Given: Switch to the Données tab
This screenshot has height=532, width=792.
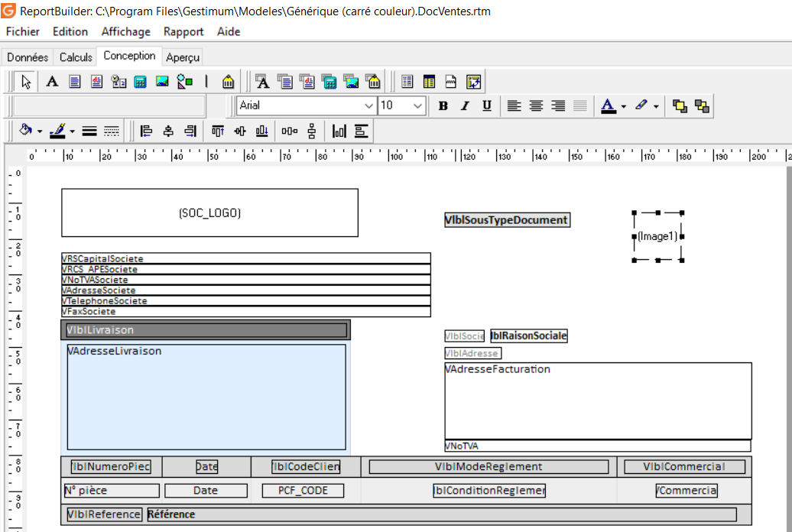Looking at the screenshot, I should point(28,57).
